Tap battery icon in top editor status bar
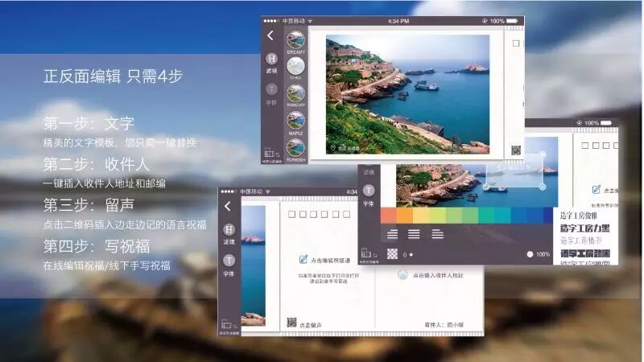Image resolution: width=644 pixels, height=362 pixels. (x=512, y=21)
